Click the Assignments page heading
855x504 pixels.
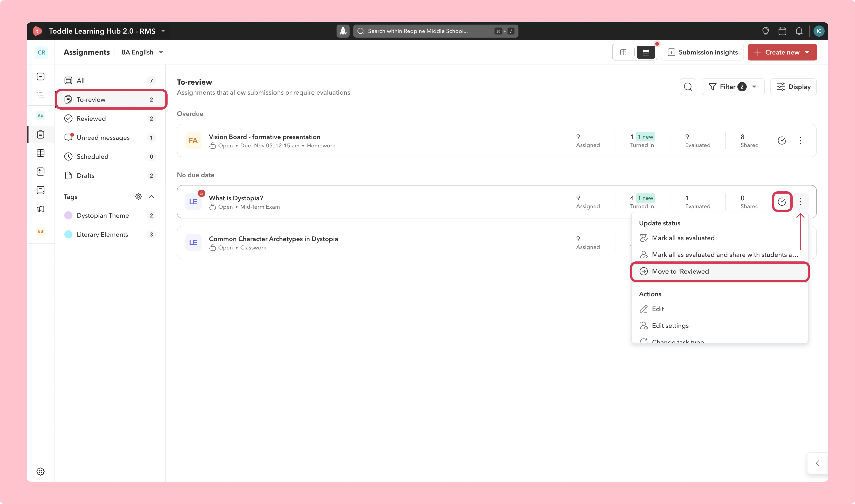tap(87, 52)
